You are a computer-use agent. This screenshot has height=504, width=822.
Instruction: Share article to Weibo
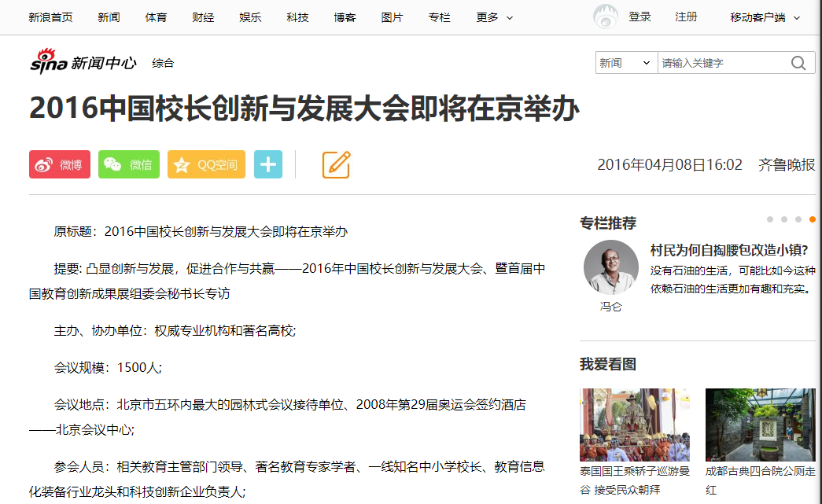click(59, 164)
